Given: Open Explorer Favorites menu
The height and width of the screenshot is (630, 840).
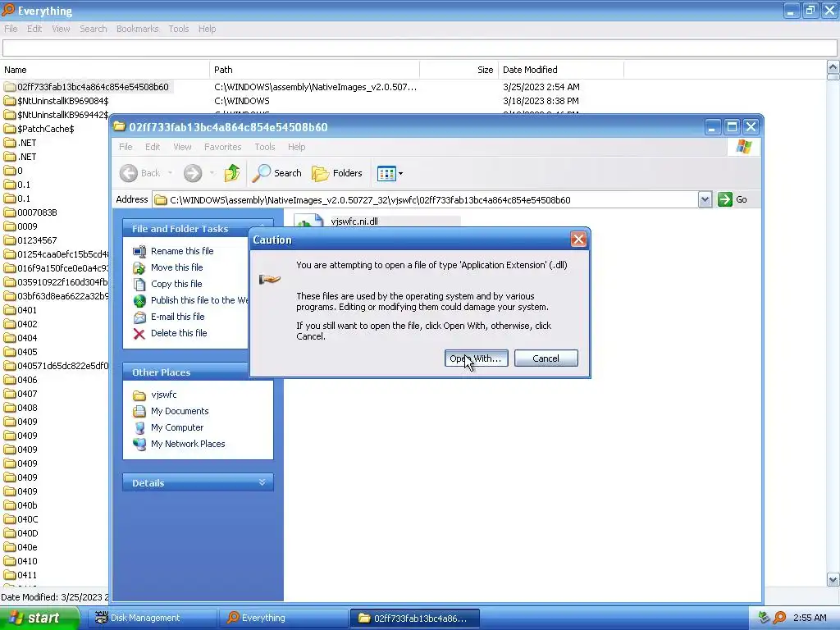Looking at the screenshot, I should 223,147.
